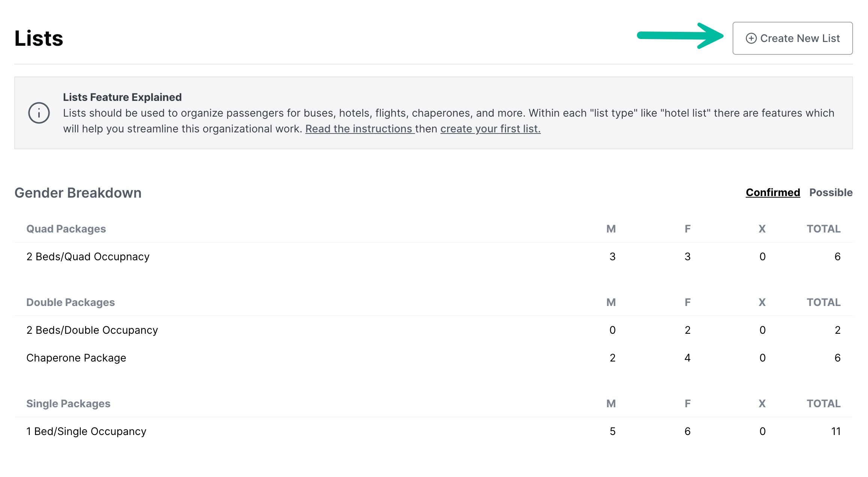
Task: Open the Read the instructions link
Action: (359, 129)
